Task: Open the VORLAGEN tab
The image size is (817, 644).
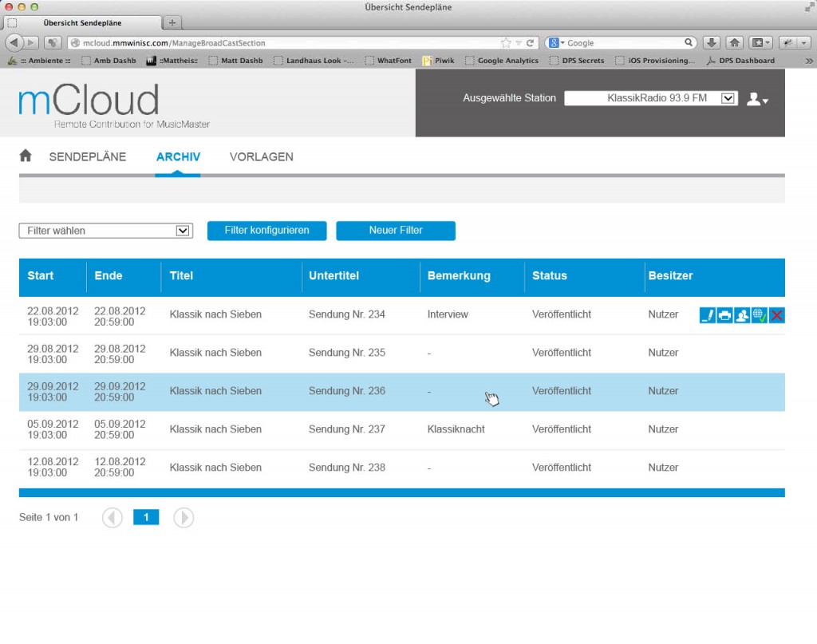Action: (261, 156)
